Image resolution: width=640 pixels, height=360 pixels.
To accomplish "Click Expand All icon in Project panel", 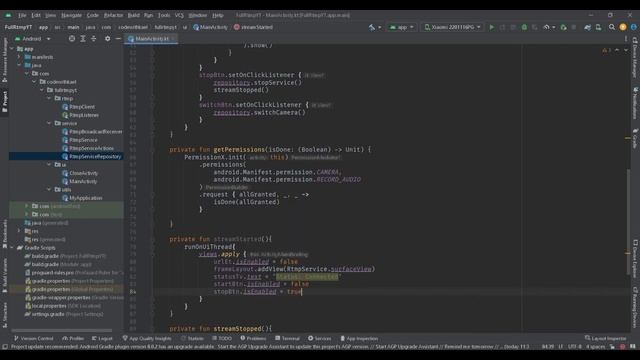I will pyautogui.click(x=83, y=38).
